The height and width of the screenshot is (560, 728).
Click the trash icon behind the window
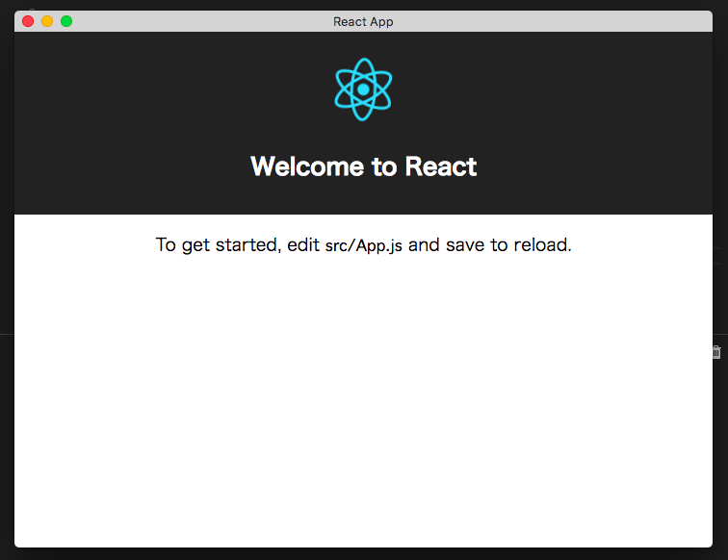[x=716, y=352]
